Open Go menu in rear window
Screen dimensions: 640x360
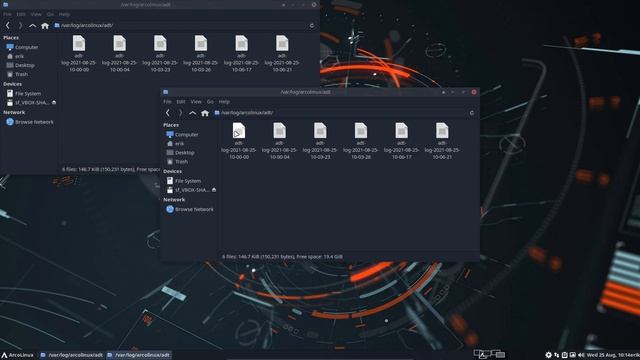point(50,14)
